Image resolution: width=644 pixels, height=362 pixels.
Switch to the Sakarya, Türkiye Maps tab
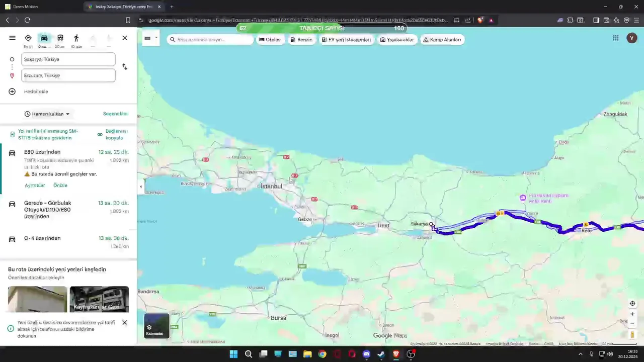point(124,7)
